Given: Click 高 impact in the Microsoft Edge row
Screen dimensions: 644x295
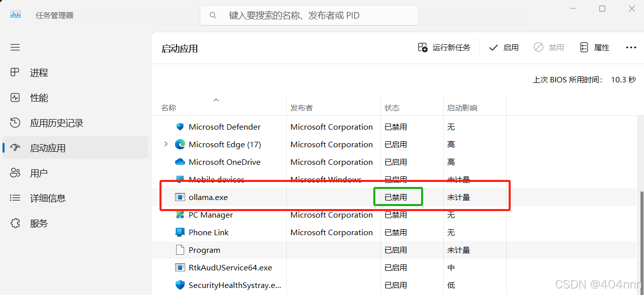Looking at the screenshot, I should click(451, 144).
